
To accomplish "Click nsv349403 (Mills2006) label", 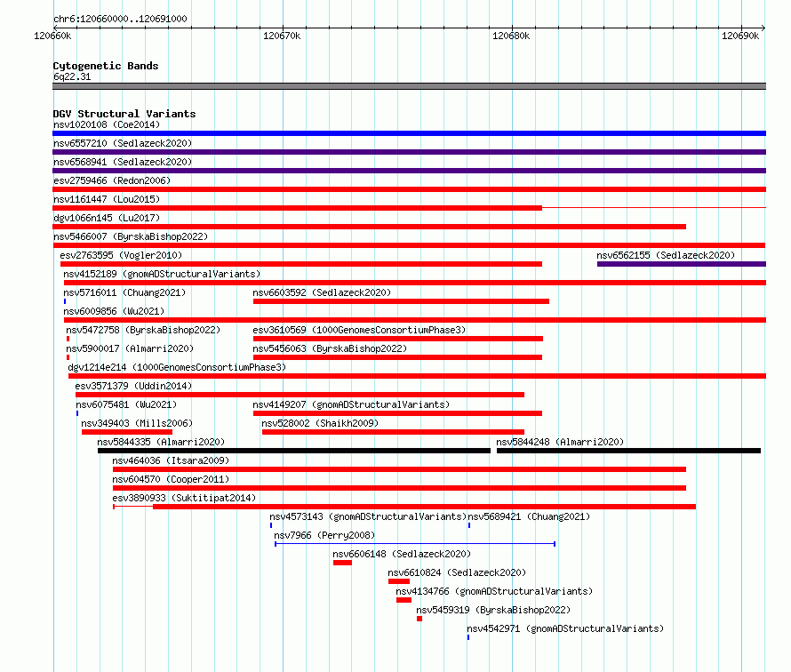I will (137, 423).
